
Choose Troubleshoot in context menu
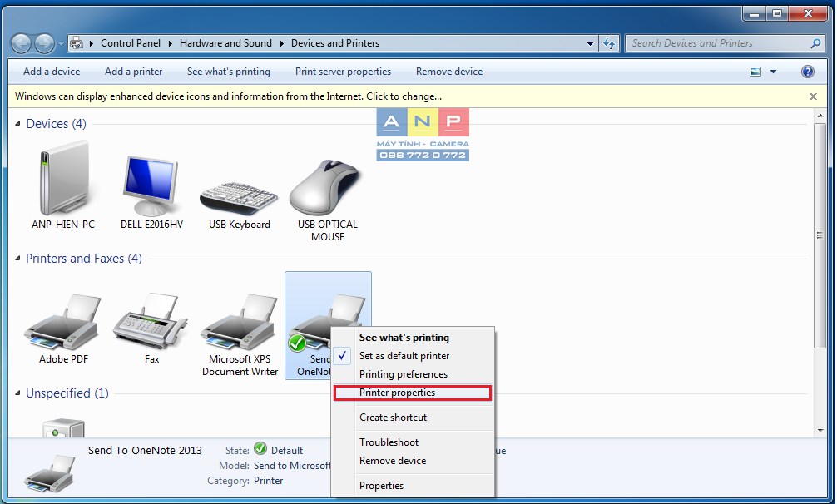pos(413,442)
